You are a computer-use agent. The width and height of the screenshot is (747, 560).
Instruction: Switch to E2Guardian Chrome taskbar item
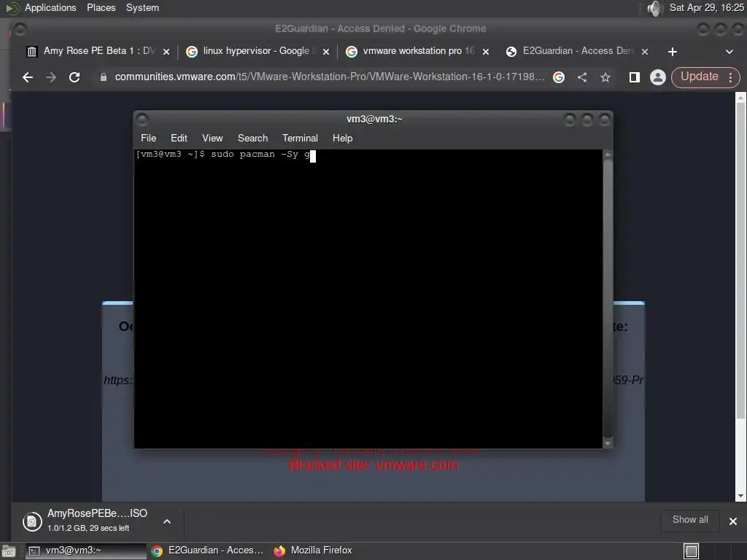click(208, 551)
